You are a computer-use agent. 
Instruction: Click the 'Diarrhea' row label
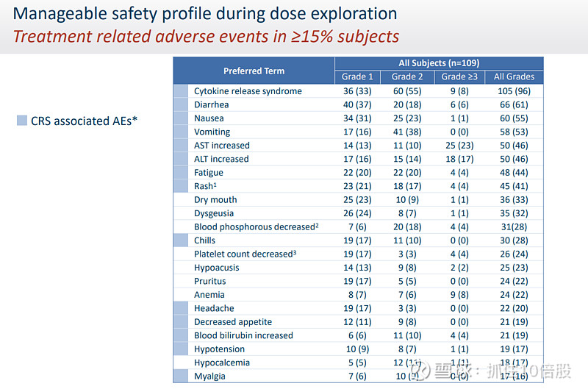coord(212,104)
